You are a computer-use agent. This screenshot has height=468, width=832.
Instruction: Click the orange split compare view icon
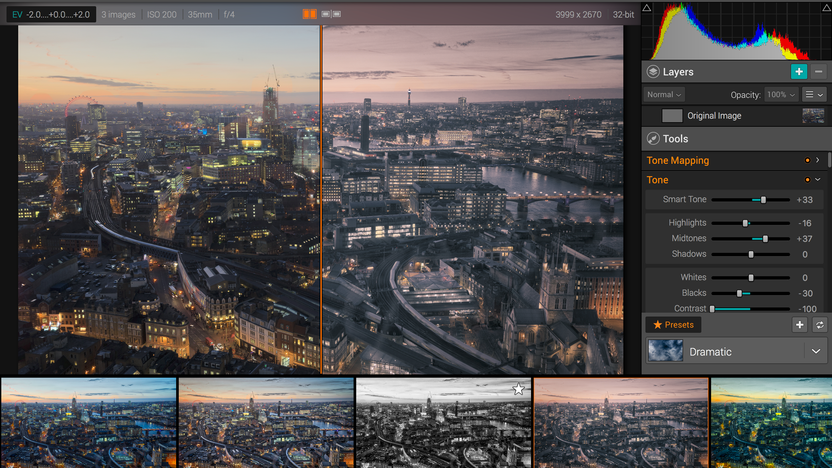coord(309,14)
